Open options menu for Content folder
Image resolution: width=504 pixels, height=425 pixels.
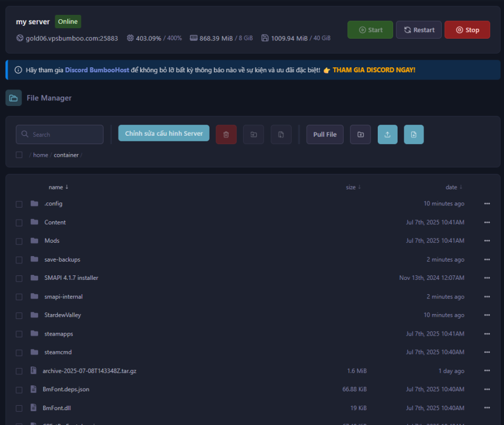pyautogui.click(x=486, y=222)
